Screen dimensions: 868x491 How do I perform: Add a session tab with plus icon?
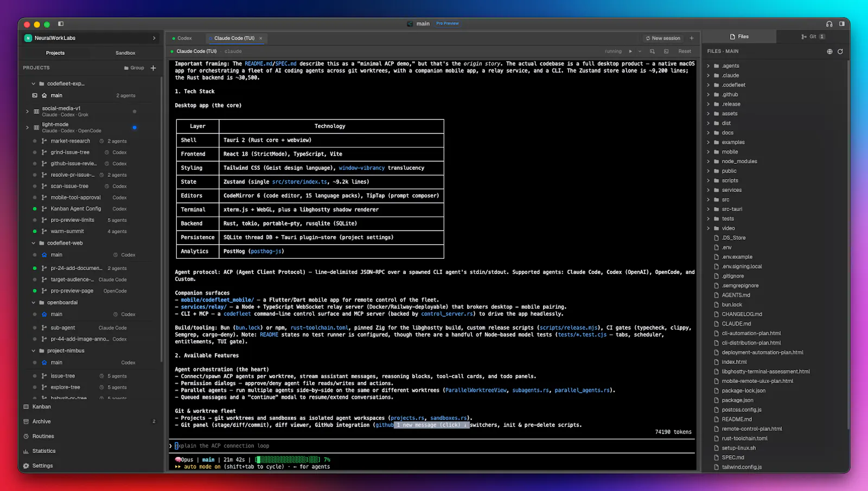(x=692, y=39)
